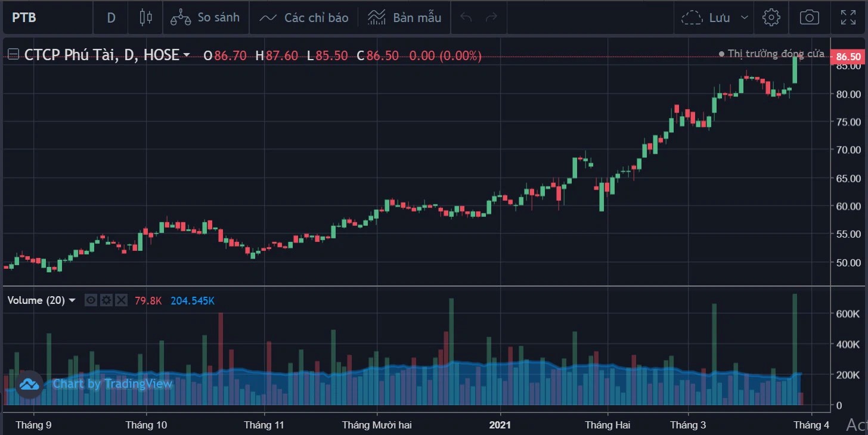The width and height of the screenshot is (868, 435).
Task: Click the TradingView cloud logo
Action: tap(29, 384)
